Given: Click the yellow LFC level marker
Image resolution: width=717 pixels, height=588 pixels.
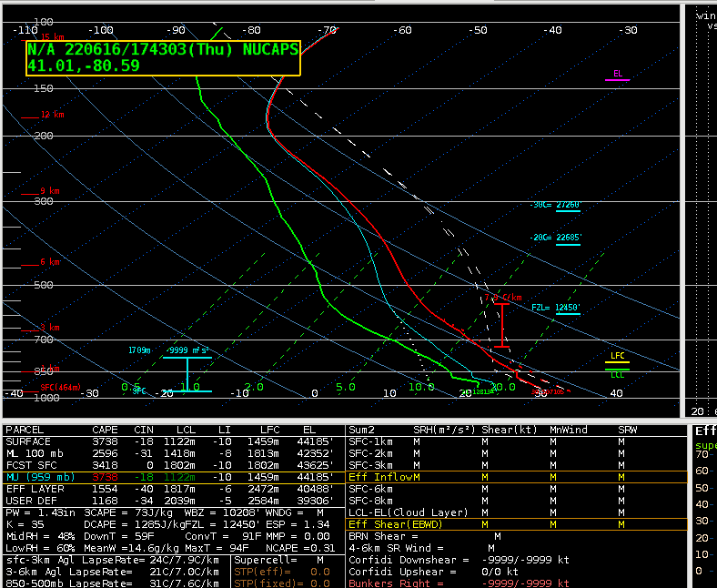Looking at the screenshot, I should click(617, 357).
